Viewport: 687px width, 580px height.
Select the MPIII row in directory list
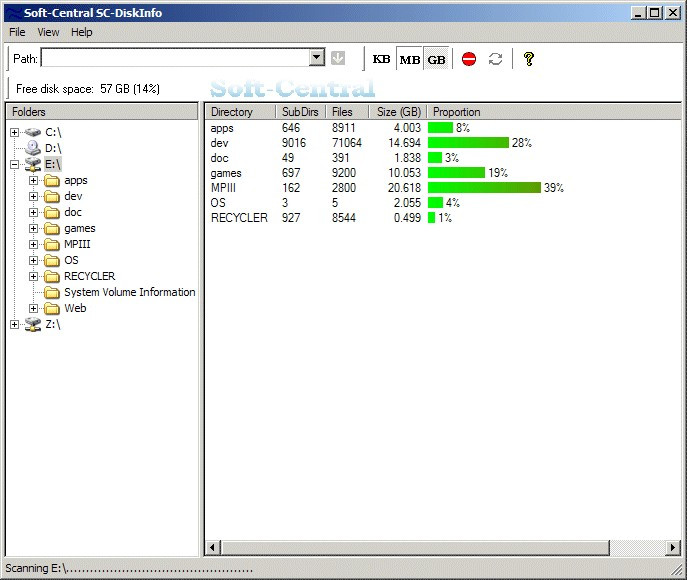443,188
